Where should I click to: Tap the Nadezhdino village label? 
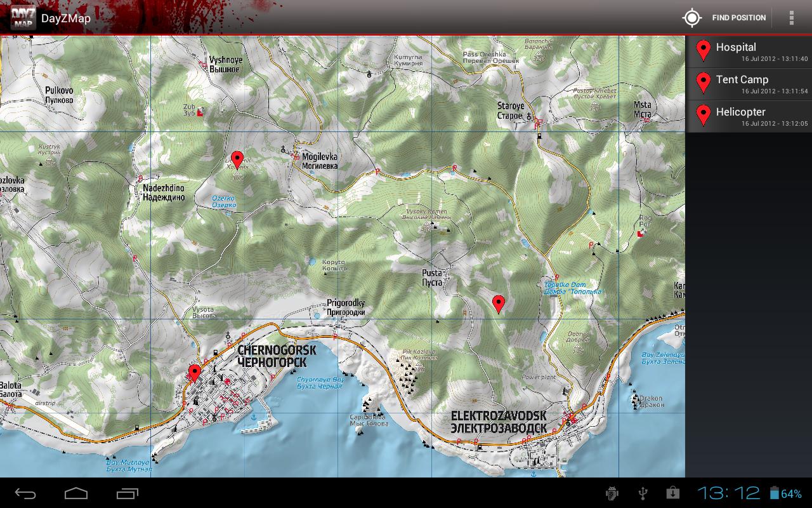[x=164, y=192]
